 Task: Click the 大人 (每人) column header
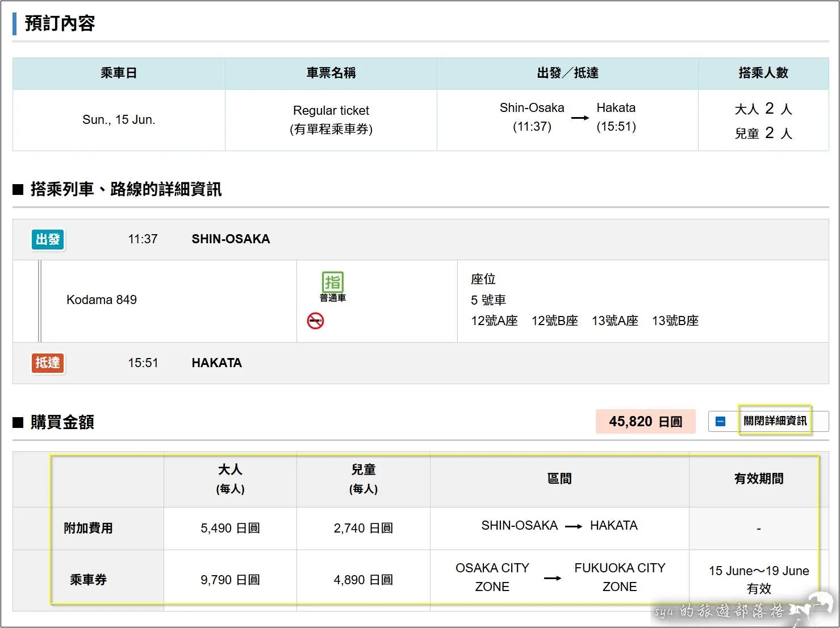(230, 479)
